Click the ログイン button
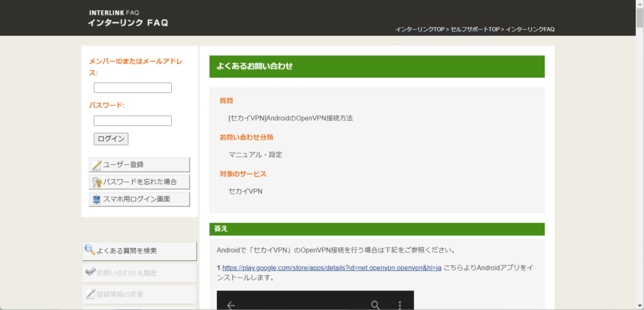Screen dimensions: 644x310 [111, 139]
